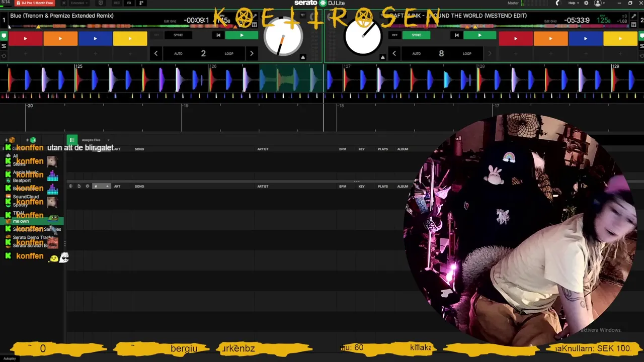This screenshot has height=362, width=644.
Task: Open the settings gear
Action: pyautogui.click(x=586, y=3)
